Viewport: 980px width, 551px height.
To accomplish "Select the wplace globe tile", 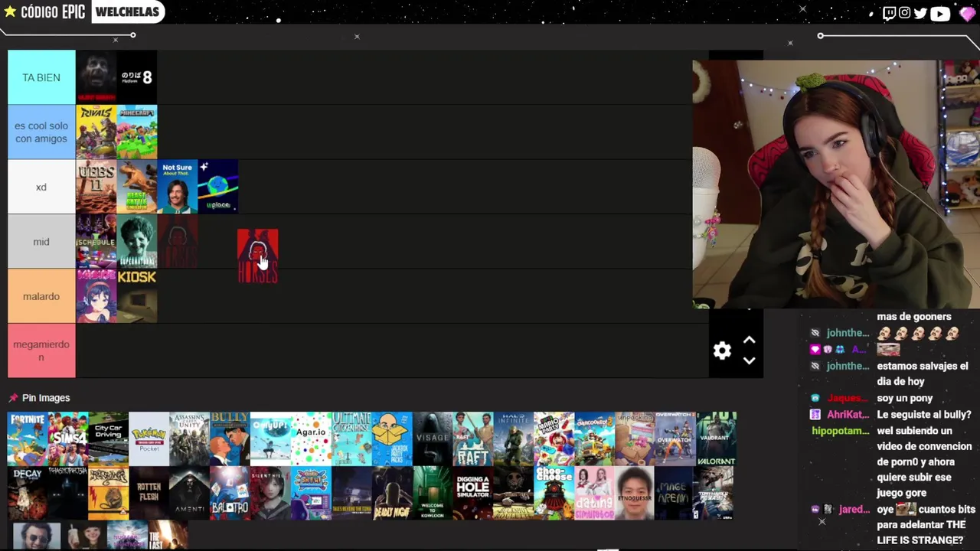I will [218, 187].
